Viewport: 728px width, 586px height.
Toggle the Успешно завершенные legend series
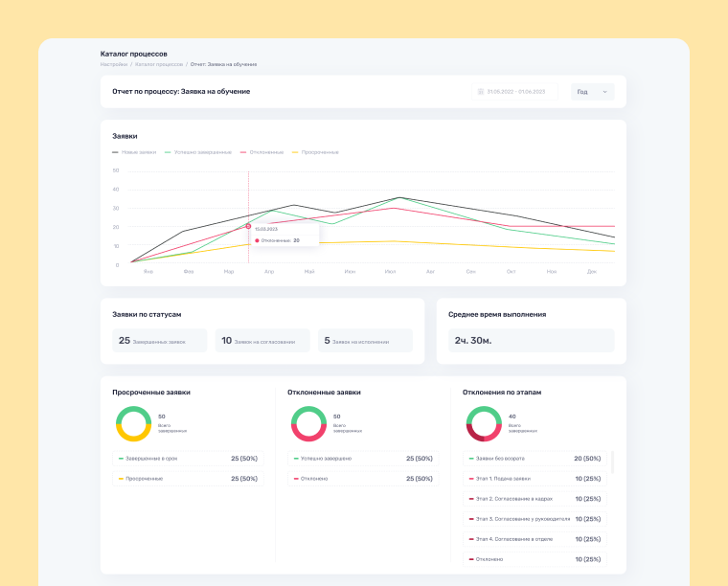(x=198, y=152)
